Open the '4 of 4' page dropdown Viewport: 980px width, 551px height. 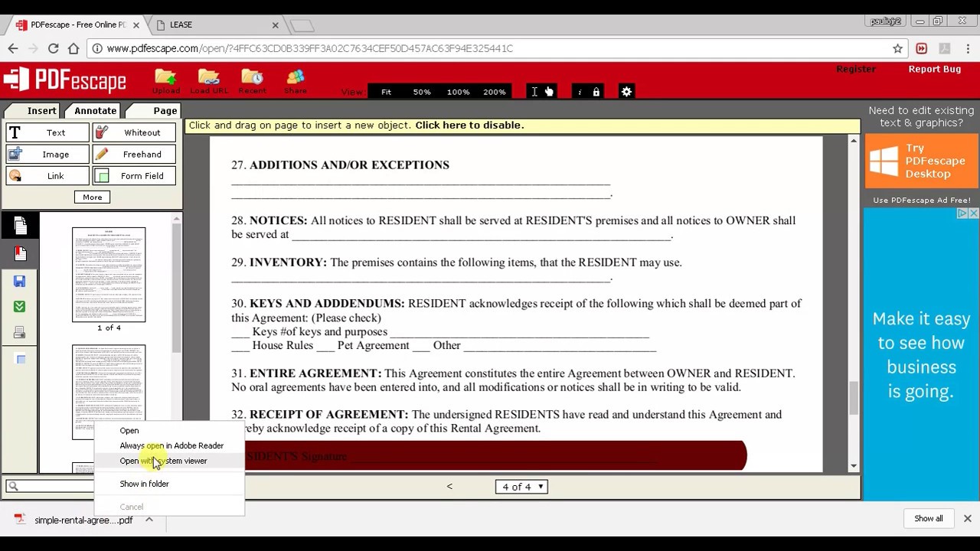[521, 487]
